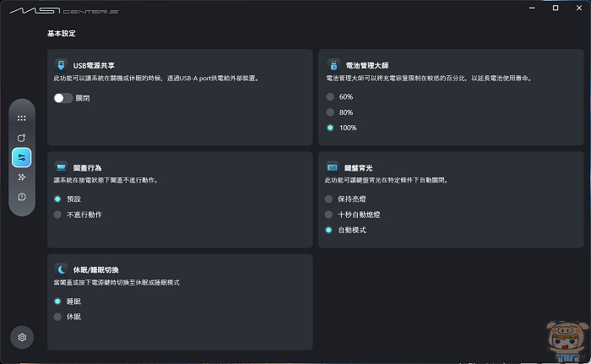The height and width of the screenshot is (364, 591).
Task: Open the second sidebar icon below the grid
Action: (22, 138)
